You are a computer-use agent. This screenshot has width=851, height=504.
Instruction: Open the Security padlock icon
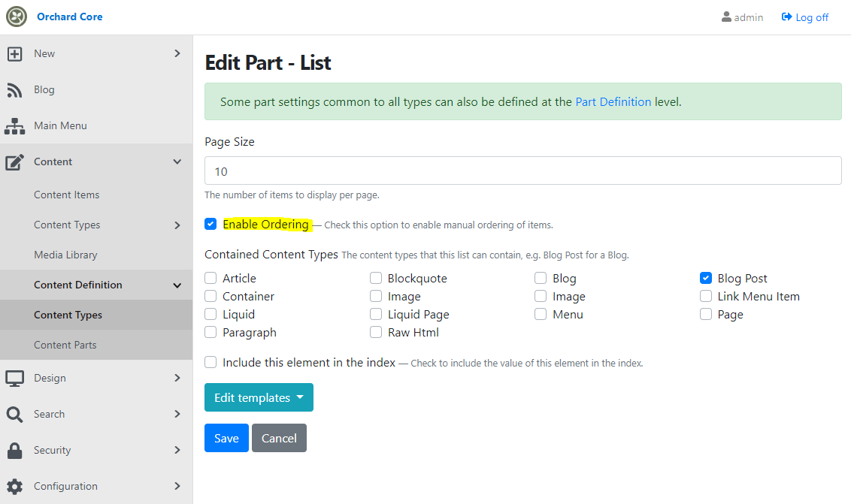click(14, 450)
